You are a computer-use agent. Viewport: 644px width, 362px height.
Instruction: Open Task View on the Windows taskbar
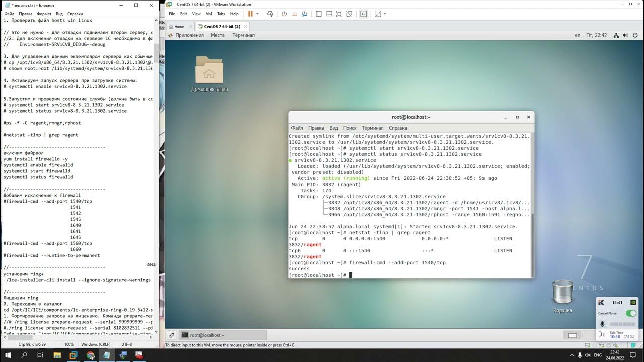coord(41,355)
